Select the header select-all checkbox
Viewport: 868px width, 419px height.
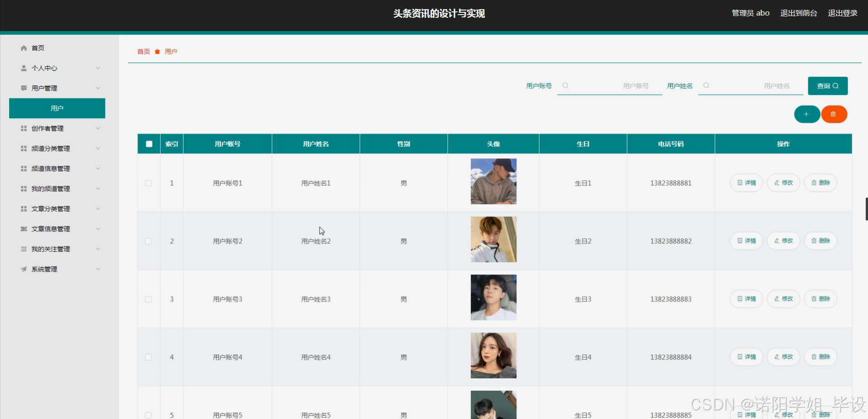pos(149,144)
